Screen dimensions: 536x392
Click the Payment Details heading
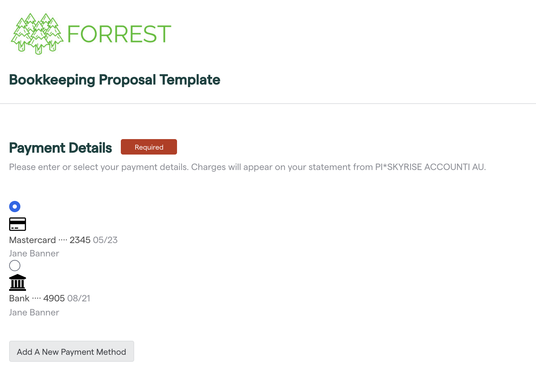tap(60, 148)
